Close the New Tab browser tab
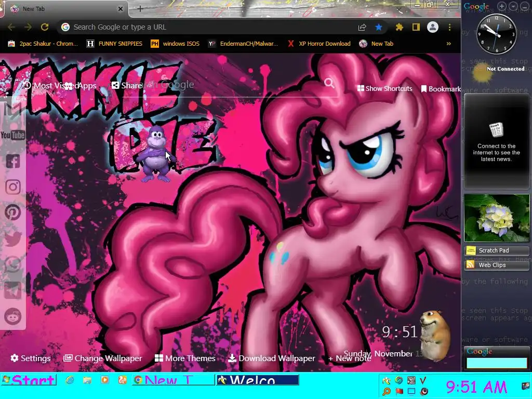 pyautogui.click(x=121, y=9)
